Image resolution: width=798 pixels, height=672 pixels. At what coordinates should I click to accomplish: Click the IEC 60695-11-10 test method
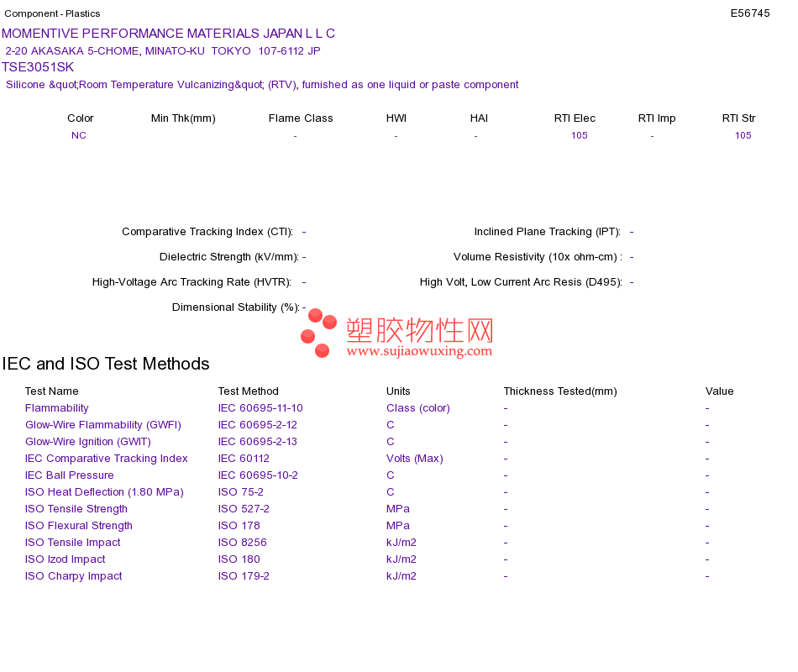point(260,408)
